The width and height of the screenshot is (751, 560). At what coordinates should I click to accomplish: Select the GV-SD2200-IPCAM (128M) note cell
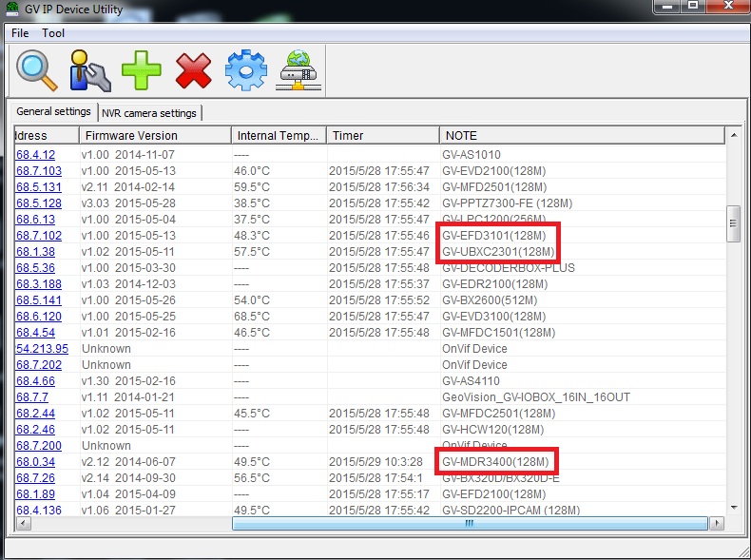pos(511,511)
